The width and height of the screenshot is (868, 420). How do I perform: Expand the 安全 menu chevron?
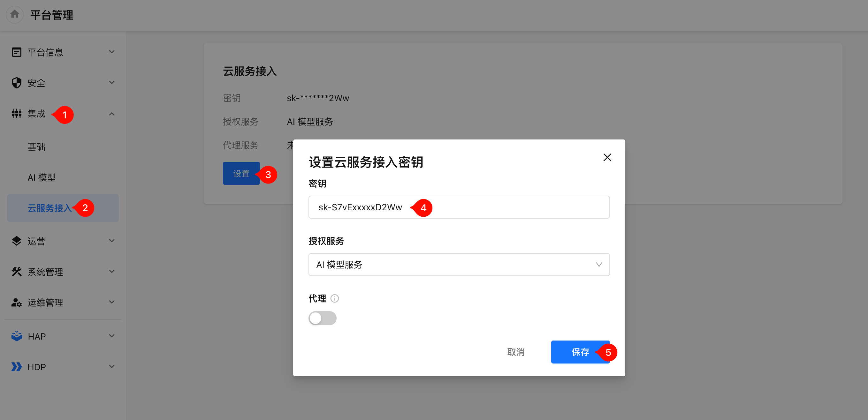tap(112, 83)
